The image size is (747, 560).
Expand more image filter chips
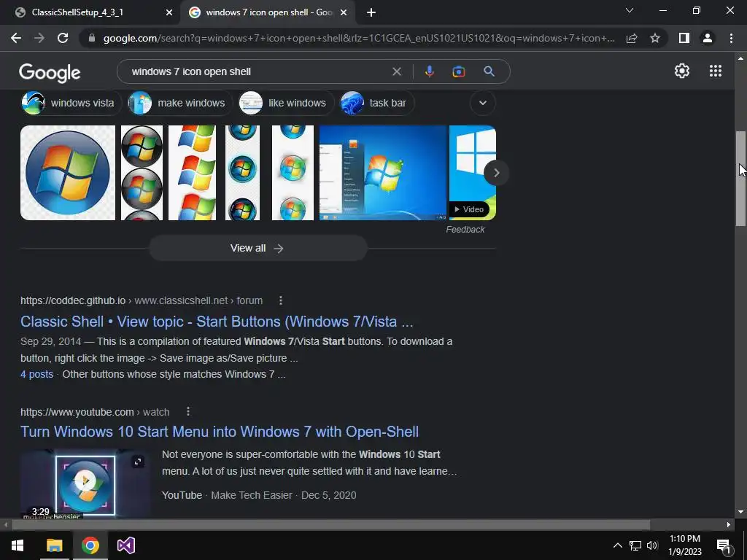click(x=483, y=103)
